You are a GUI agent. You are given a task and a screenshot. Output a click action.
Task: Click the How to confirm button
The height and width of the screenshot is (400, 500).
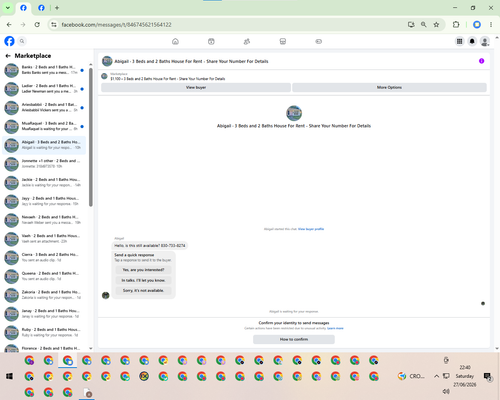click(x=294, y=339)
